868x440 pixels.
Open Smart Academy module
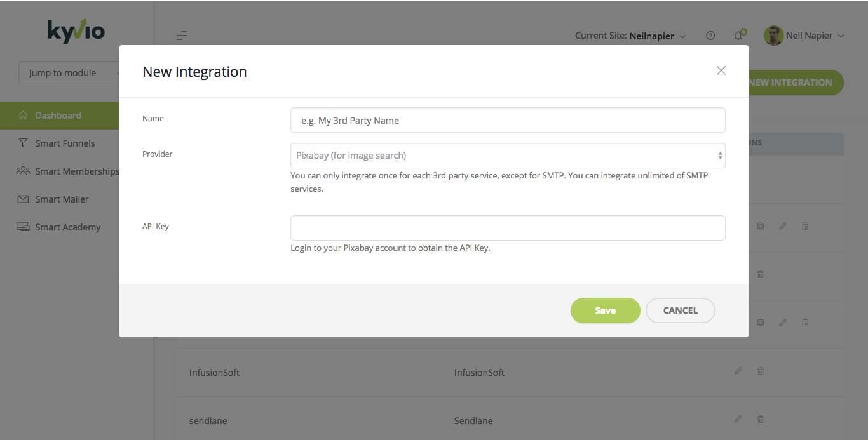pos(60,227)
